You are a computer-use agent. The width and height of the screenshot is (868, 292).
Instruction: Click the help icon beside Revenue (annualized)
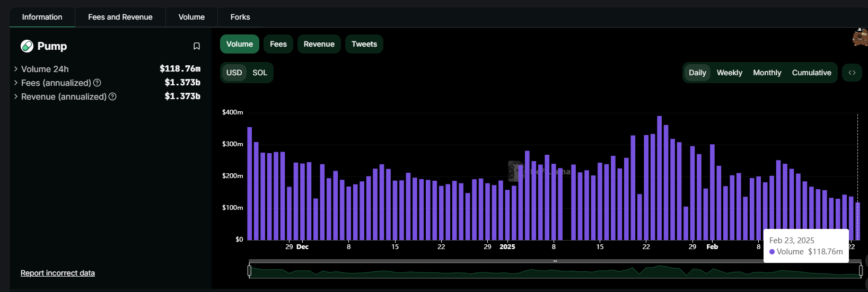point(112,96)
